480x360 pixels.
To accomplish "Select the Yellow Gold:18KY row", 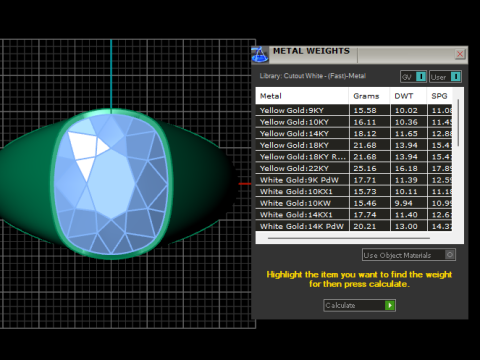I will (x=354, y=145).
